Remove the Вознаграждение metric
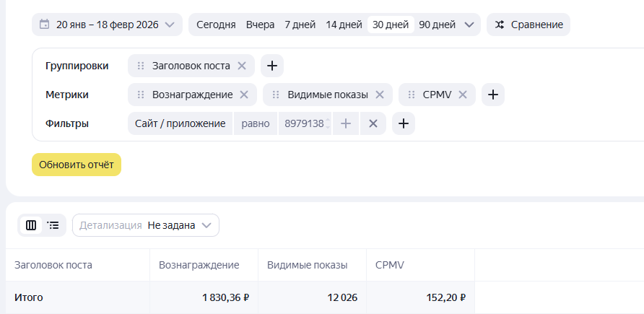This screenshot has width=644, height=314. pos(244,95)
